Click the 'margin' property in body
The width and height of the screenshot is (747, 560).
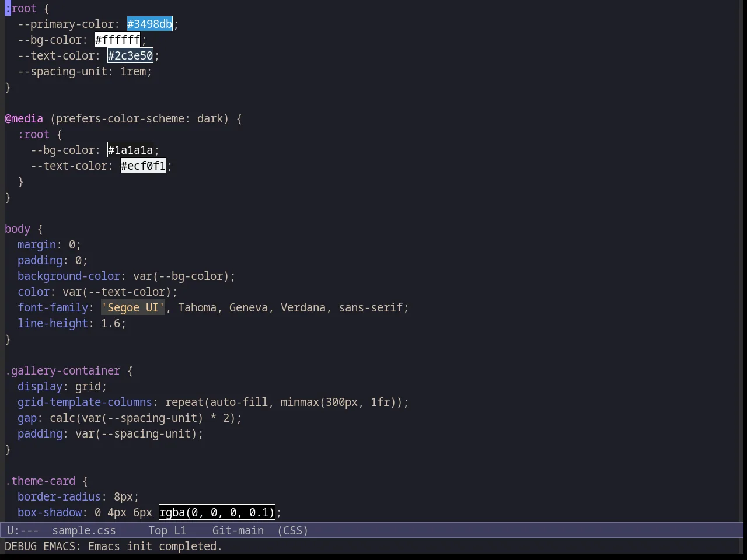[37, 244]
